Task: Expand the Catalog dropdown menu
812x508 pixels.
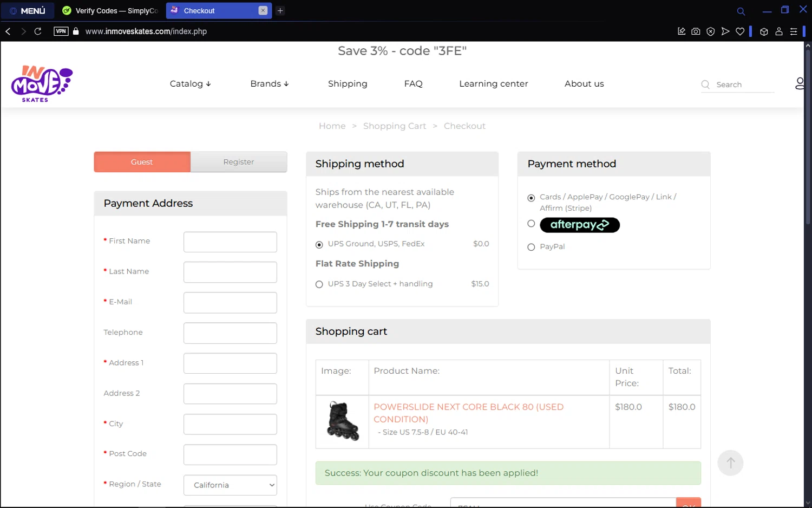Action: click(190, 84)
